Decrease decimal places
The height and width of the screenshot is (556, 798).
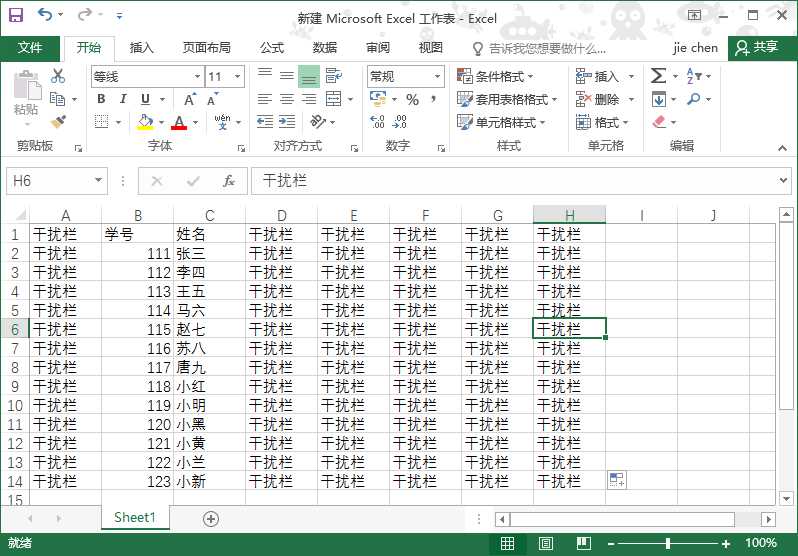click(x=400, y=122)
